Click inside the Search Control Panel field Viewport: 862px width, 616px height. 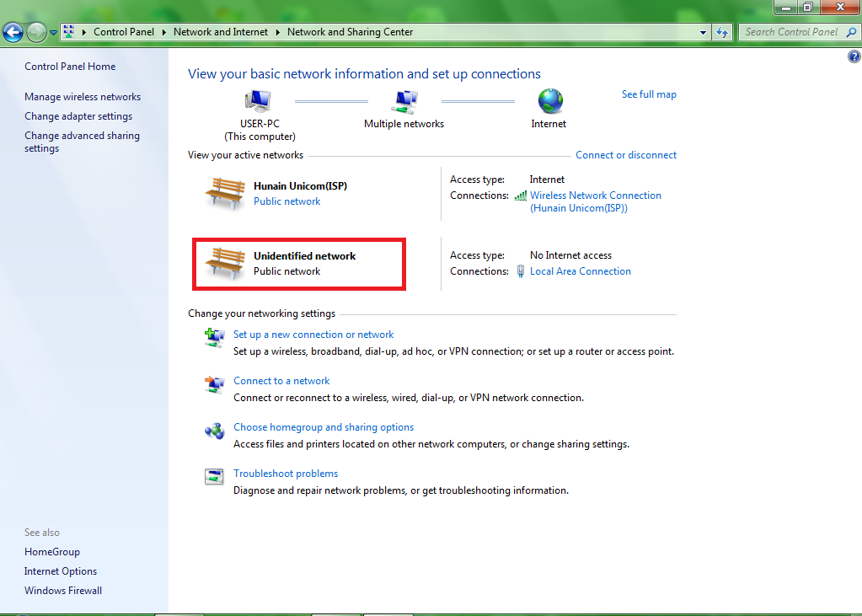[x=792, y=32]
